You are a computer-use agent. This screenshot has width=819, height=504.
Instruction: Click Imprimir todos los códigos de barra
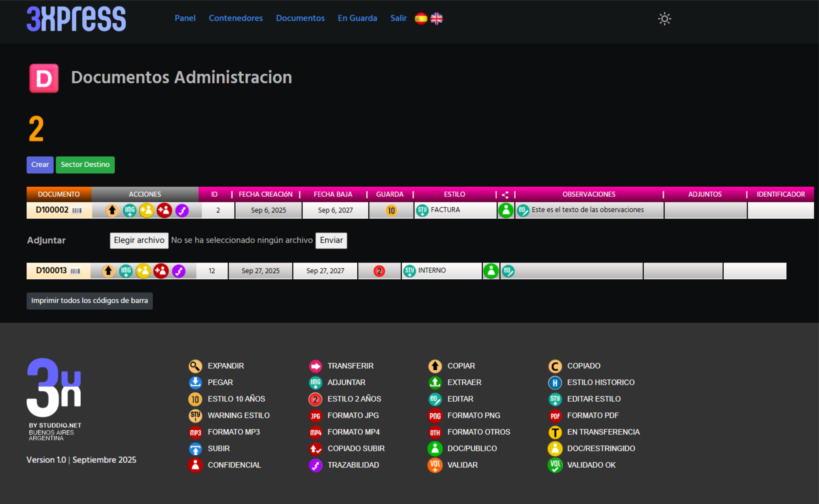pyautogui.click(x=89, y=301)
